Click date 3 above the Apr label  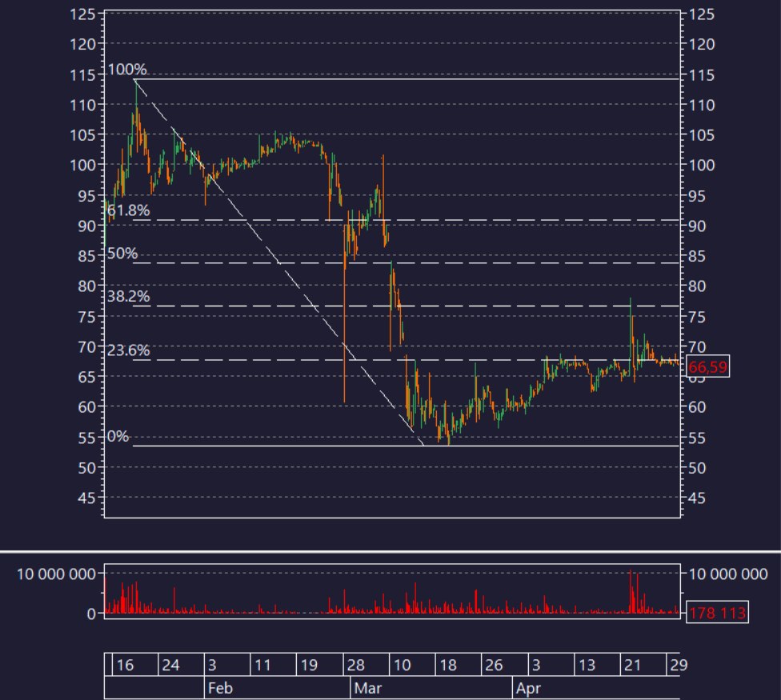tap(536, 665)
